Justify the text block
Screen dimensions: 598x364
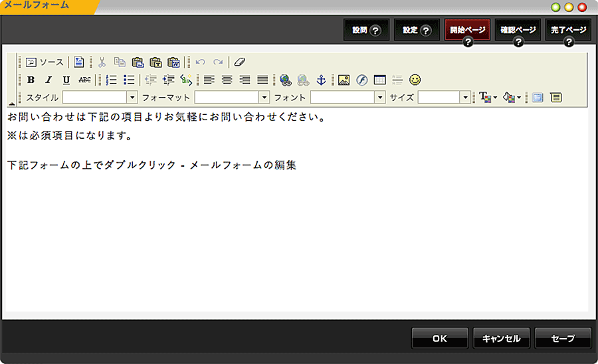pyautogui.click(x=262, y=80)
